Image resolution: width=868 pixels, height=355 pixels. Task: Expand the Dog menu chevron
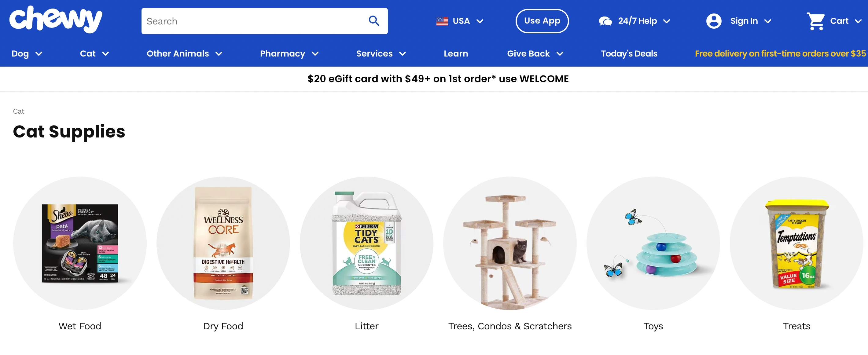pyautogui.click(x=39, y=53)
